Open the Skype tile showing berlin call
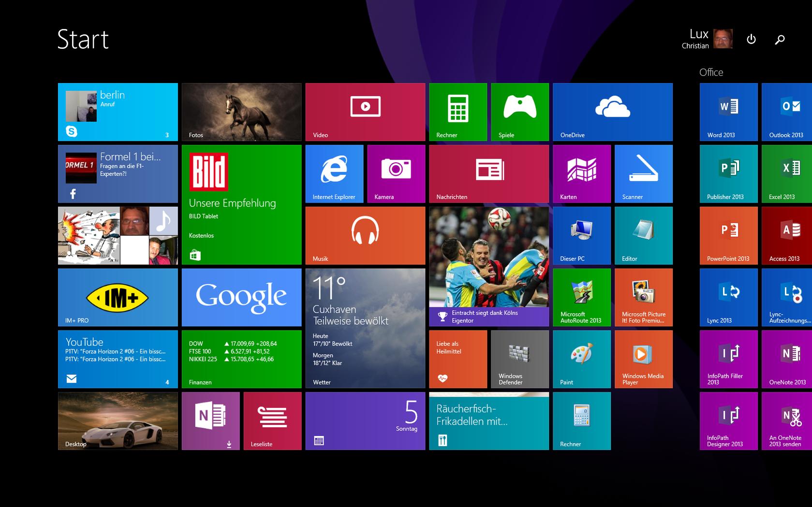Viewport: 812px width, 507px height. coord(118,112)
